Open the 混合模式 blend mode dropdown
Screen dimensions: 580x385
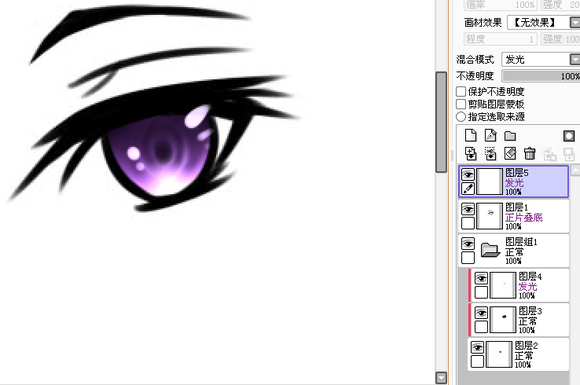[540, 59]
